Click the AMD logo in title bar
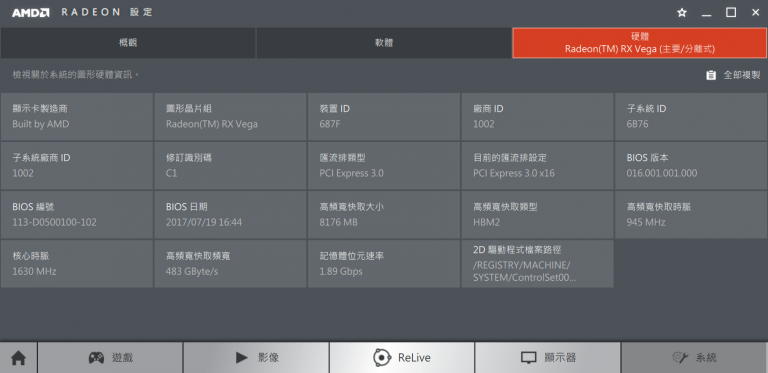 30,13
